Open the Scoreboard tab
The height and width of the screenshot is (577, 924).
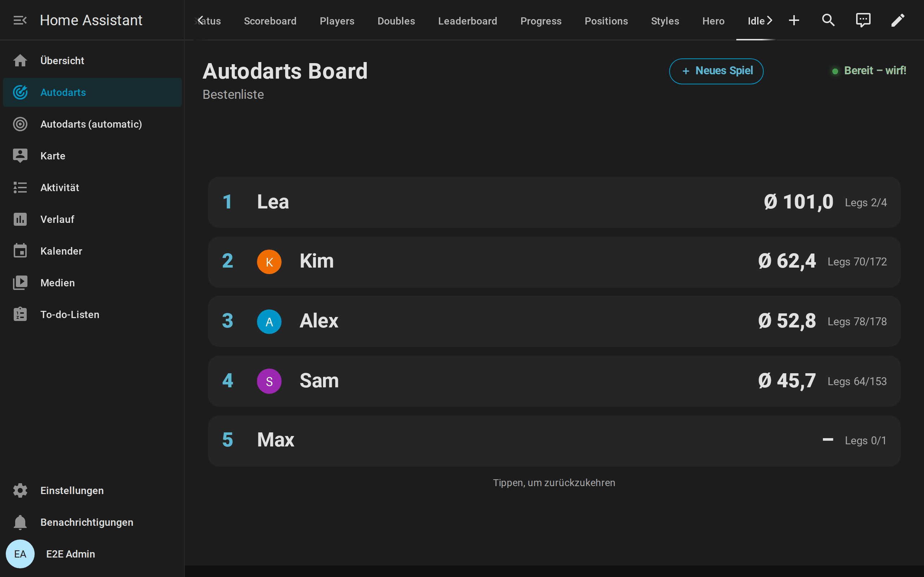click(270, 21)
